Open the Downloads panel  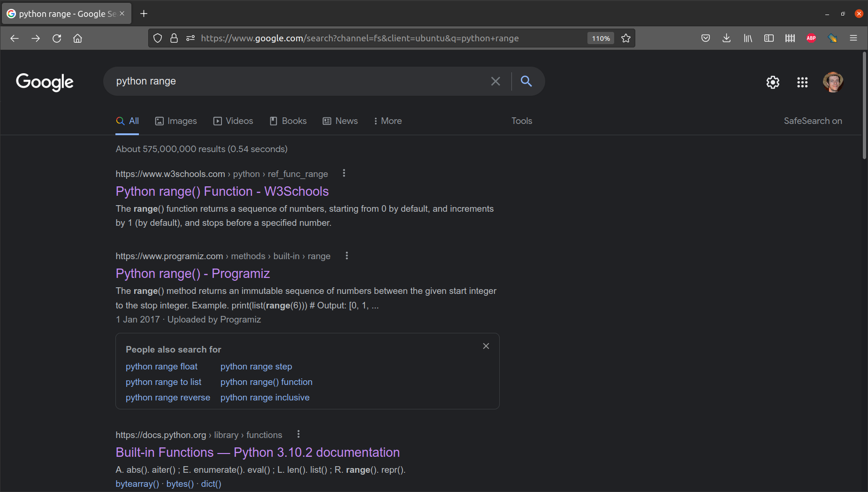pos(727,38)
